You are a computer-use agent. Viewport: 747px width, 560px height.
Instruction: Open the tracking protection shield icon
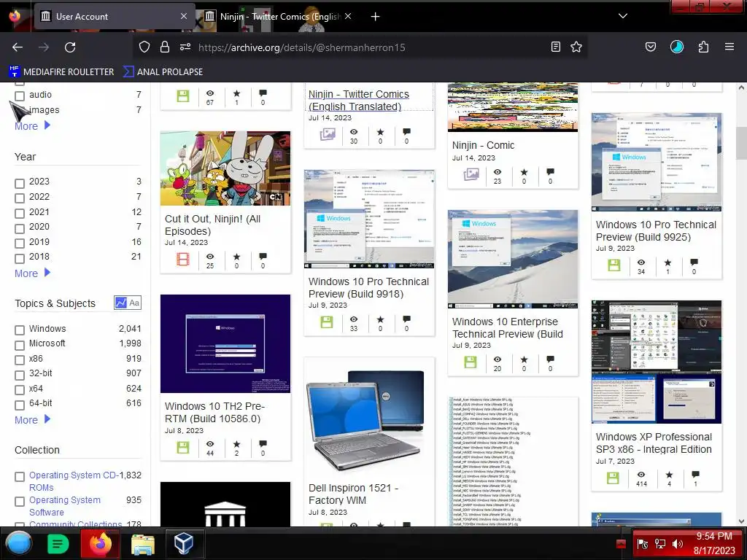(144, 47)
